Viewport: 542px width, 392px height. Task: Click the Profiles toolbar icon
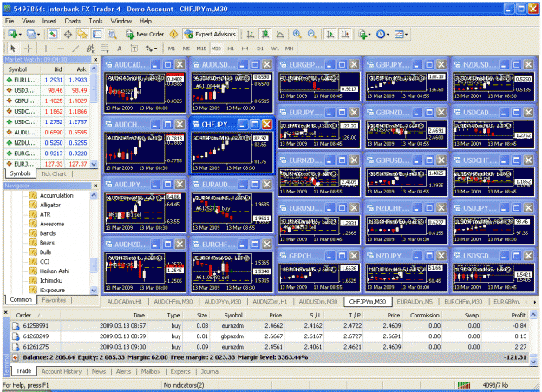click(x=30, y=34)
